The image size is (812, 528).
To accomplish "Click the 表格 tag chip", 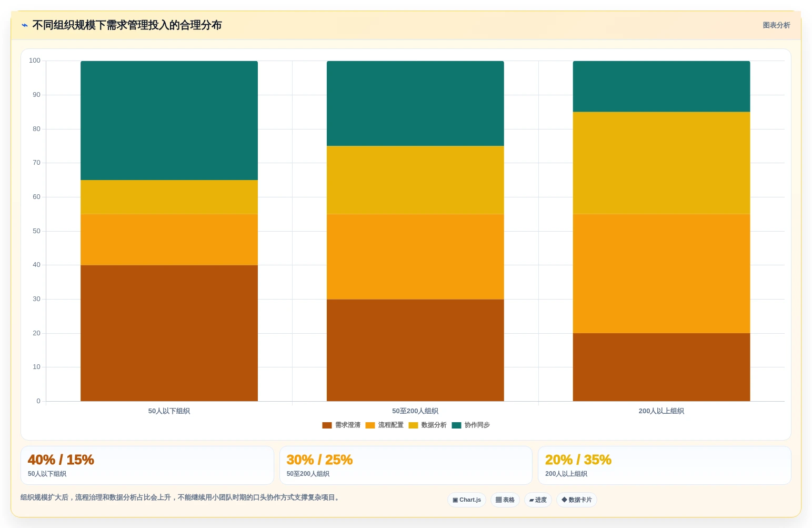I will click(x=505, y=500).
